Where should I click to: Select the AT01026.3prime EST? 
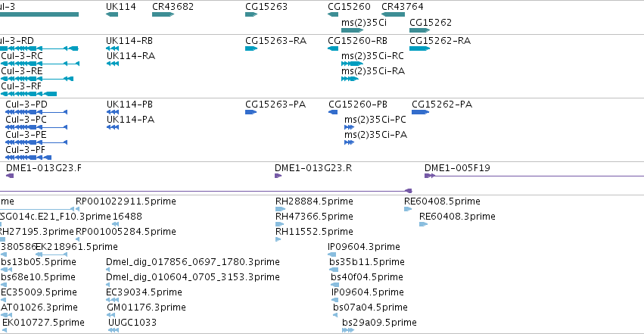pos(39,307)
